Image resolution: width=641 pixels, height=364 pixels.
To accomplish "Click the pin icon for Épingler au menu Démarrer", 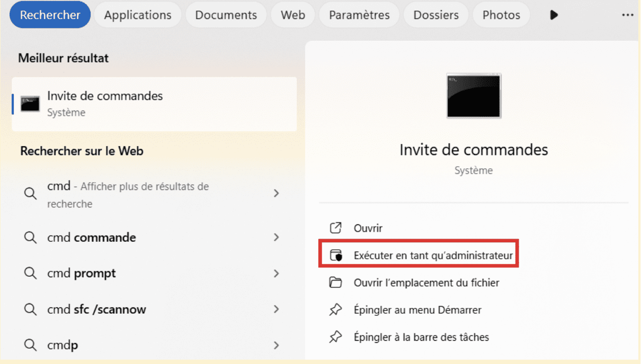I will [x=336, y=310].
